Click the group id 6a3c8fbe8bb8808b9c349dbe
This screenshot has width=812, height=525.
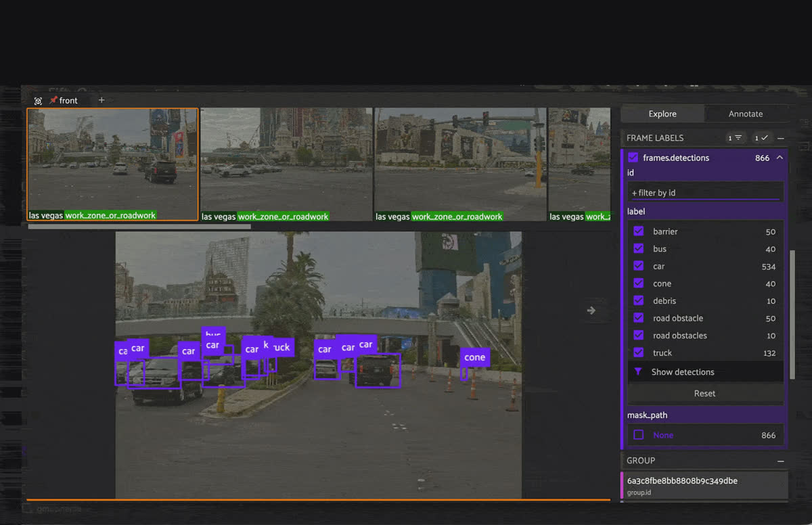pos(682,481)
